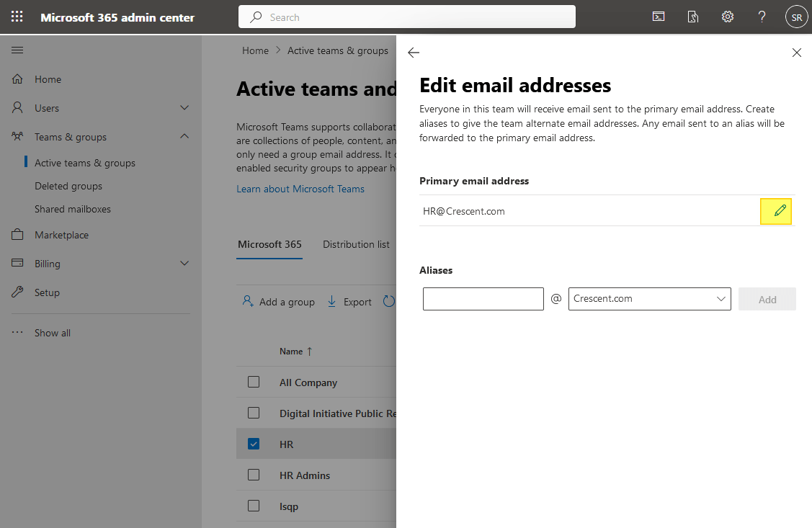Expand the Users navigation section
812x528 pixels.
pos(184,107)
